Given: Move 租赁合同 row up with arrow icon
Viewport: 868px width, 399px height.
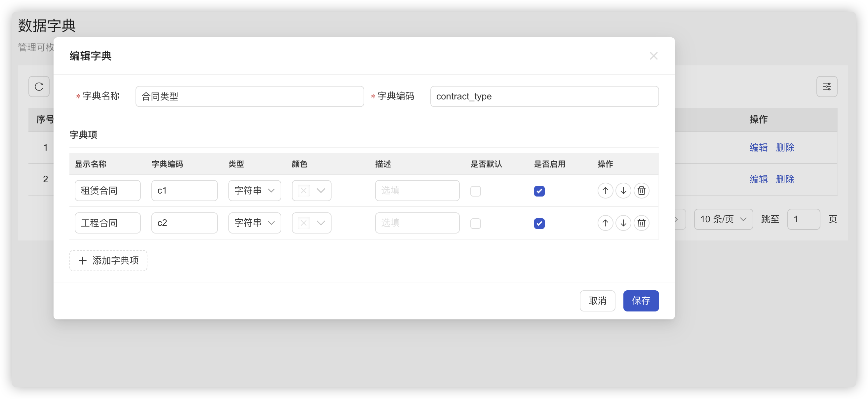Looking at the screenshot, I should point(605,191).
